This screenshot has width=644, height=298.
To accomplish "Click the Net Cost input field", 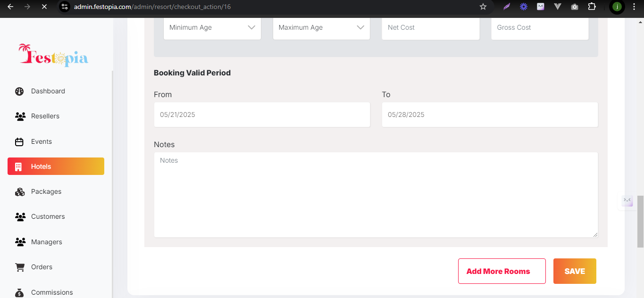I will (430, 27).
